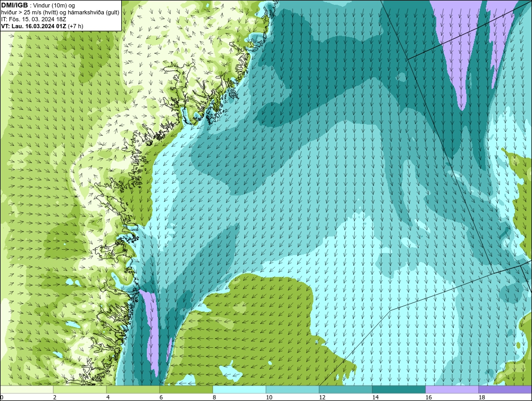Click the 0–2 m/s pale color swatch
532x401 pixels.
(27, 389)
